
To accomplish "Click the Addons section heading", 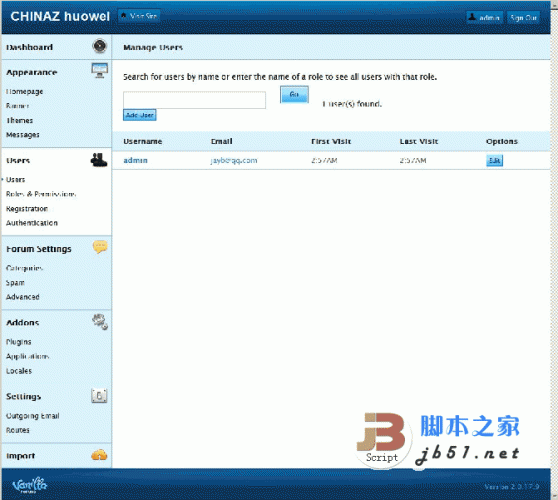I will [23, 322].
